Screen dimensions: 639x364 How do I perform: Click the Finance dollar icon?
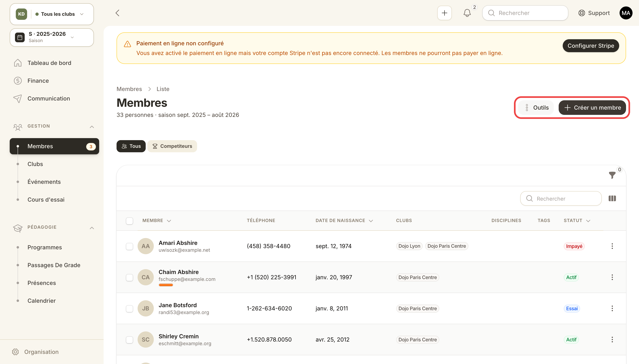pyautogui.click(x=18, y=81)
